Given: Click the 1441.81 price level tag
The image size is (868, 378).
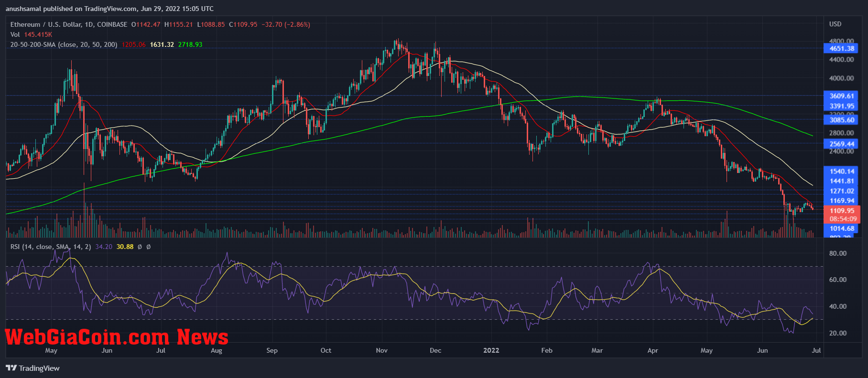Looking at the screenshot, I should (841, 181).
